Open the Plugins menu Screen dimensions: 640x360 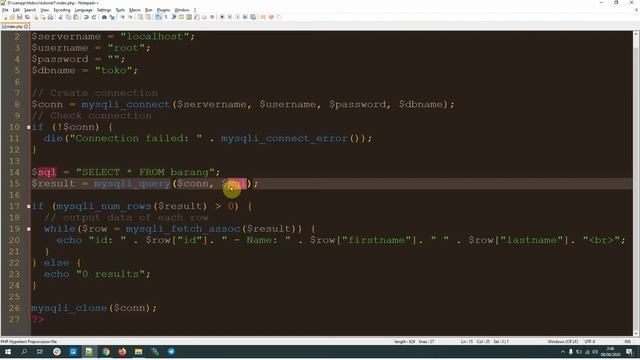pos(163,10)
